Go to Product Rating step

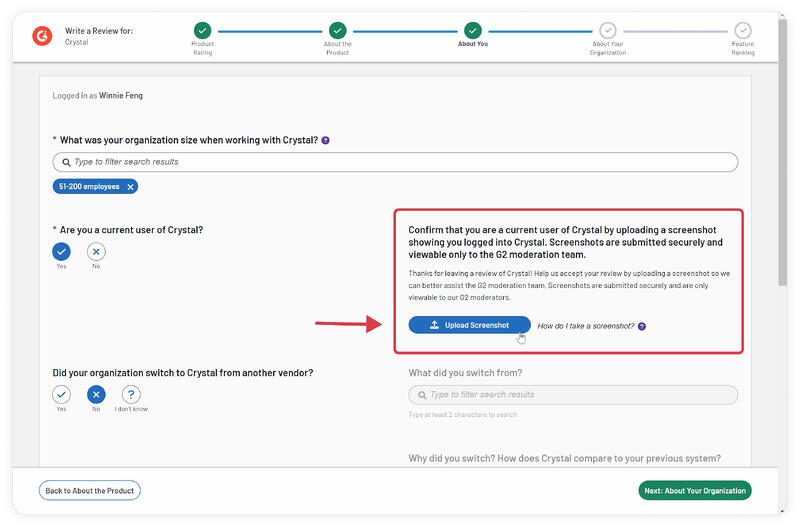(x=202, y=31)
